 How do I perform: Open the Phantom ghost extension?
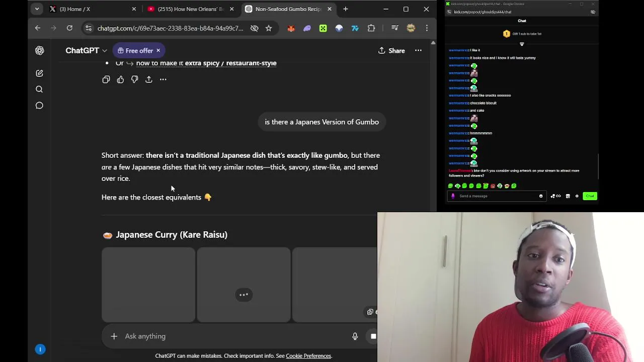point(307,29)
